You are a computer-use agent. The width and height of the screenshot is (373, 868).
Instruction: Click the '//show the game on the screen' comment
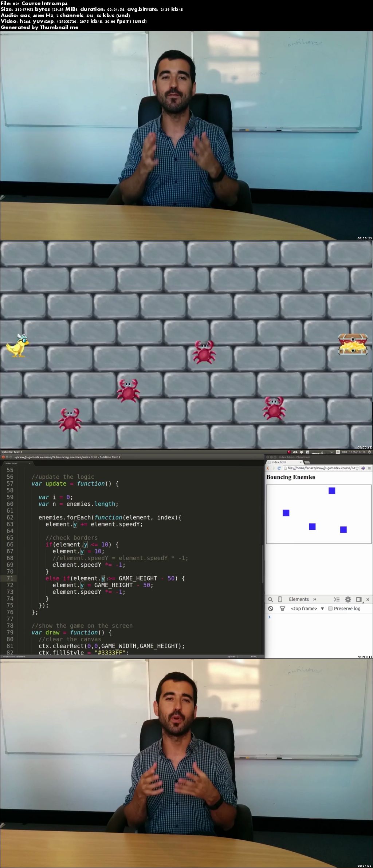pos(82,626)
